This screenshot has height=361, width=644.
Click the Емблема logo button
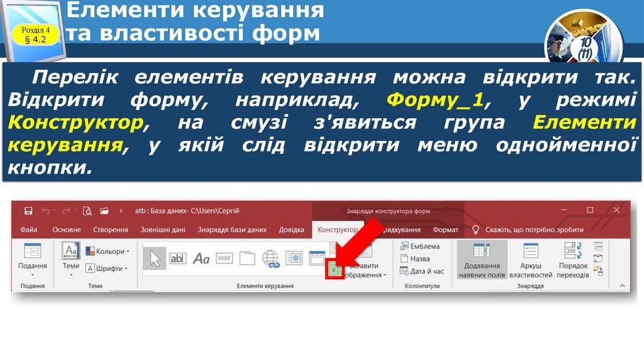(419, 247)
